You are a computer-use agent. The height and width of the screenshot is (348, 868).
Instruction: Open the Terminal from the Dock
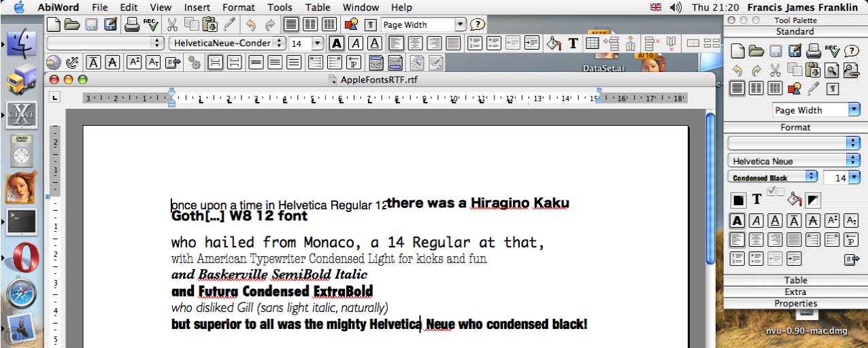[x=21, y=223]
